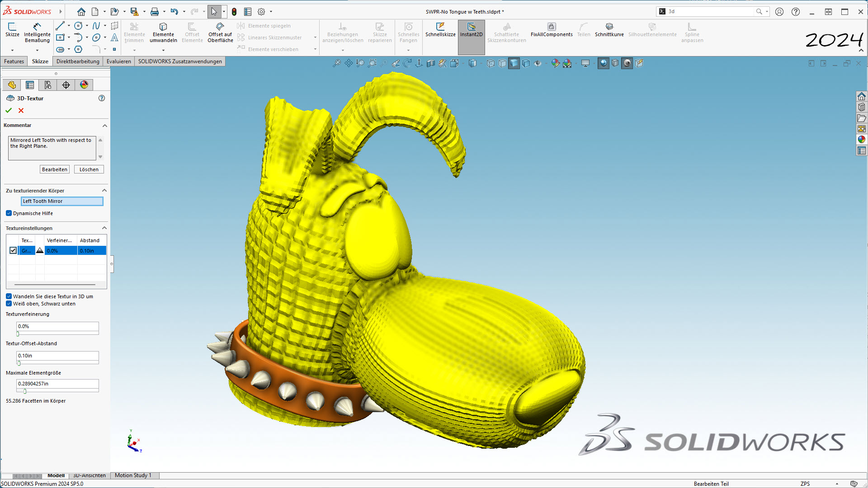Toggle Wandeln Sie diese Textur in 3D um
This screenshot has width=868, height=488.
[x=9, y=296]
